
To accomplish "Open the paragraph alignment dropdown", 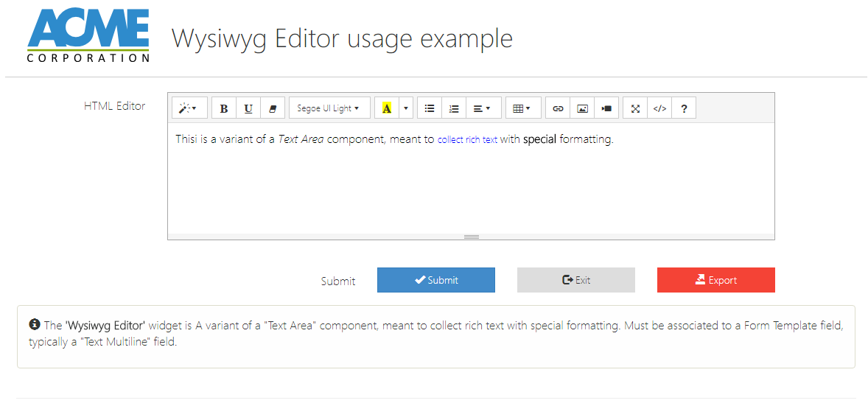I will tap(483, 108).
